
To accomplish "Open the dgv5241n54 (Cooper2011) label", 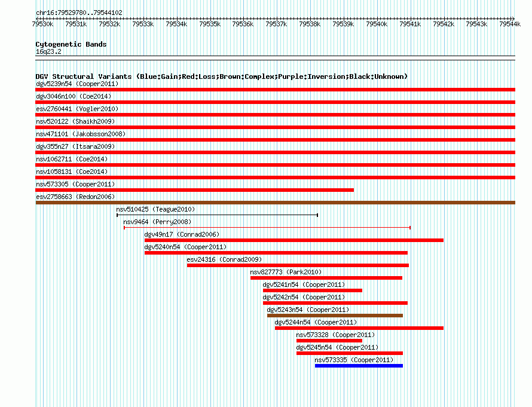I will [x=304, y=284].
